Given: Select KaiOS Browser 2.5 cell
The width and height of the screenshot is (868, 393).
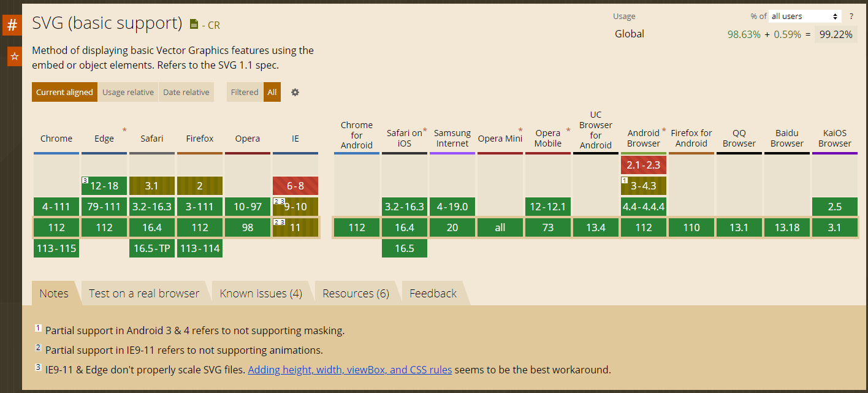Looking at the screenshot, I should 835,207.
